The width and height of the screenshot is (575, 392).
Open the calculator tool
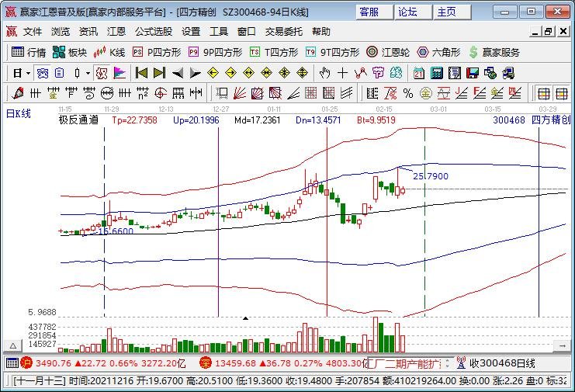coord(436,73)
